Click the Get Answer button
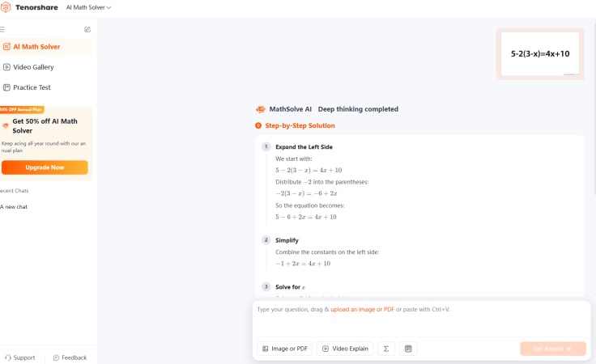Viewport: 596px width, 364px height. (553, 349)
